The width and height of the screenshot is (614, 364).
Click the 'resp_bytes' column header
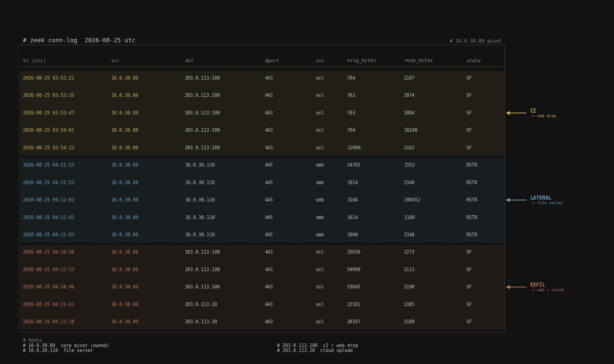click(x=418, y=60)
